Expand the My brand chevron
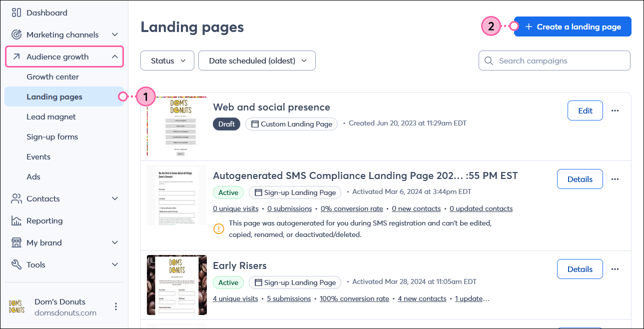 (115, 242)
